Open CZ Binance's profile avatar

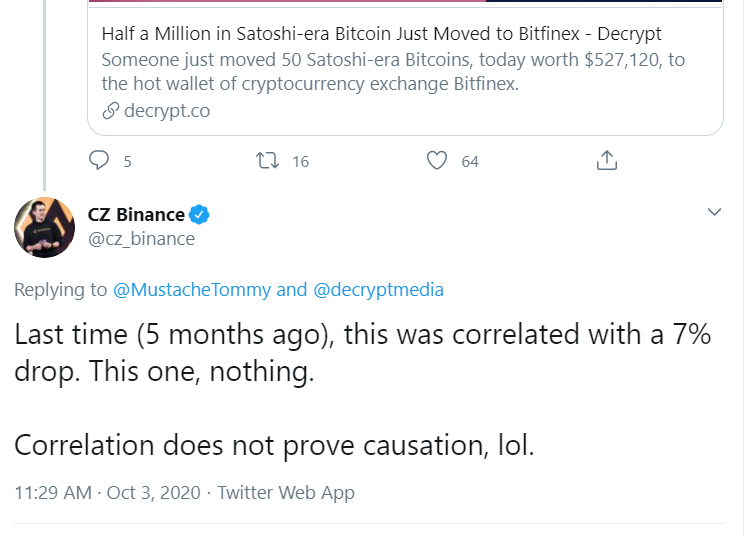click(x=44, y=227)
